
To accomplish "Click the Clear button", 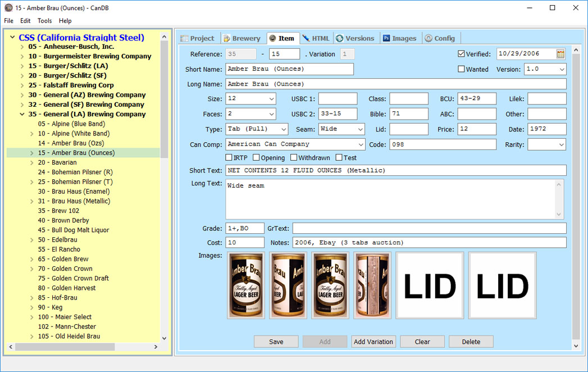I will (x=422, y=342).
